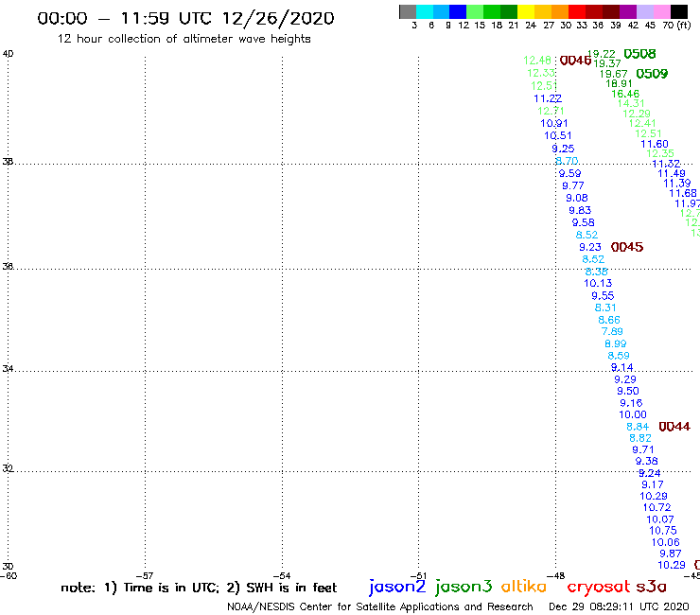Viewport: 700px width, 615px height.
Task: Click the wave height value 19.37
Action: click(x=607, y=63)
